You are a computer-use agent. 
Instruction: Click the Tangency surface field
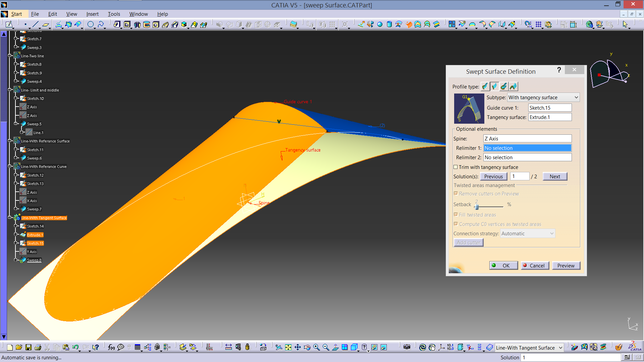click(x=550, y=117)
